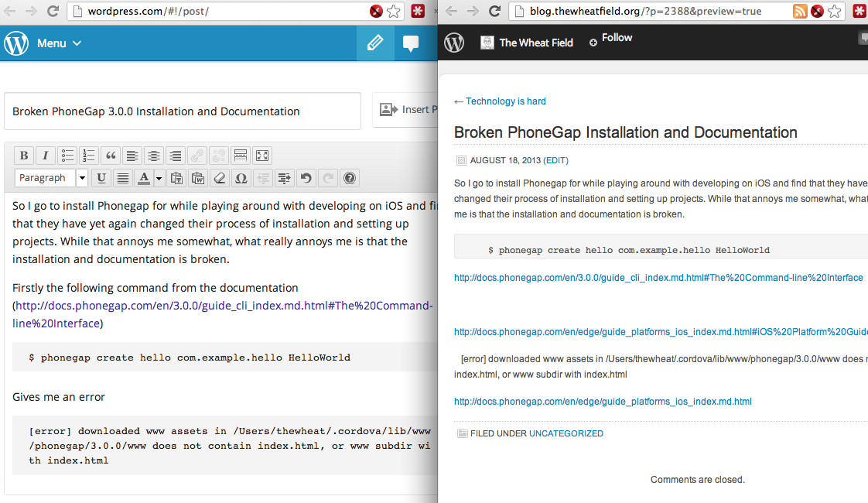Click the Edit link beside post date
868x503 pixels.
point(555,160)
